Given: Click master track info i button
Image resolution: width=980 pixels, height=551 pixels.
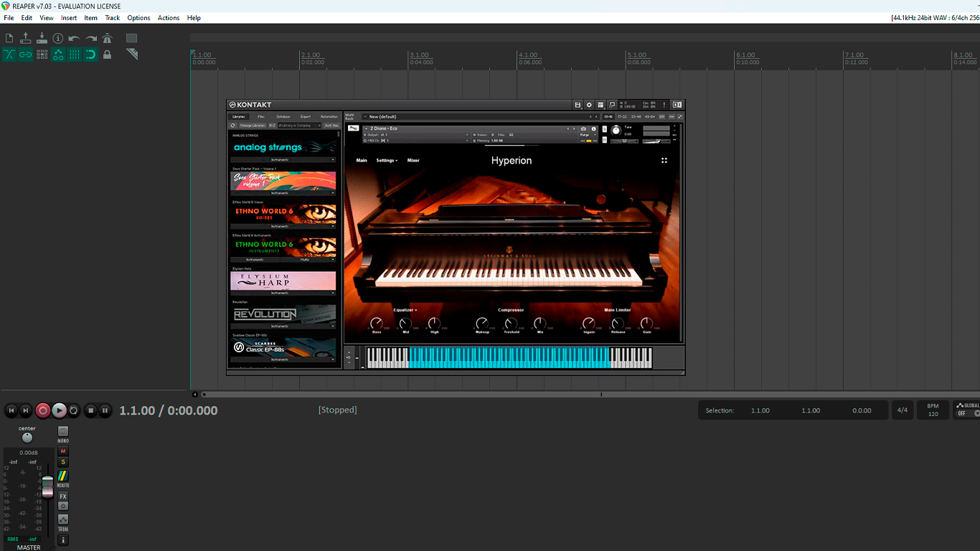Looking at the screenshot, I should point(63,540).
